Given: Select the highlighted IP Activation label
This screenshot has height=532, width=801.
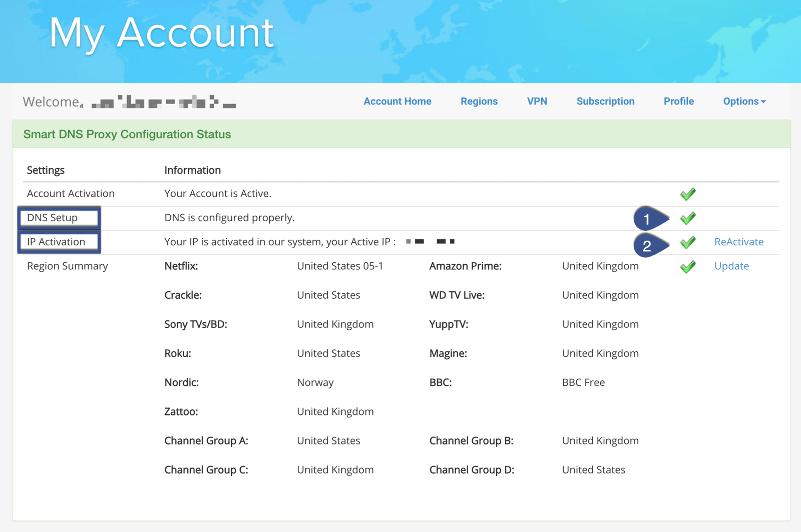Looking at the screenshot, I should tap(59, 242).
